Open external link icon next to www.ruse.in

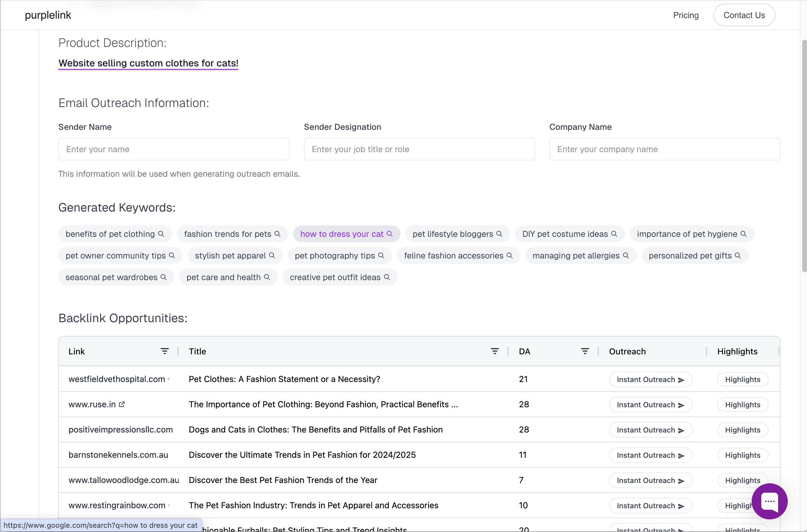coord(122,404)
